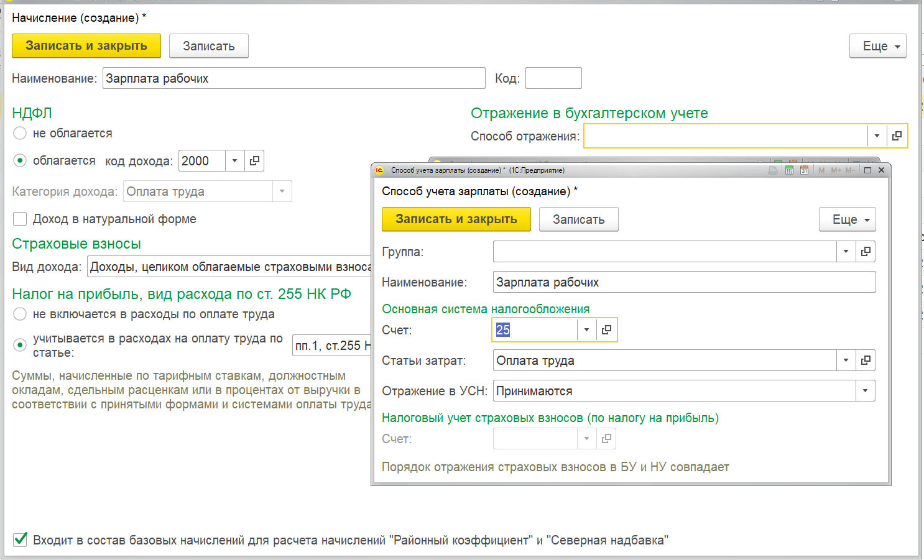Click the Налоговый учет страховых взносов heading

tap(550, 418)
